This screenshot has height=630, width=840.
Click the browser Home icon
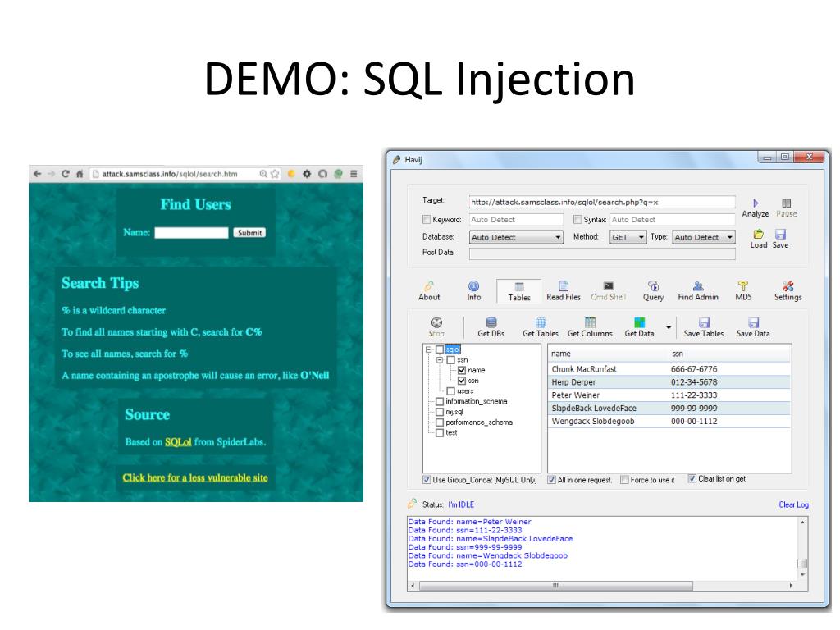tap(80, 174)
